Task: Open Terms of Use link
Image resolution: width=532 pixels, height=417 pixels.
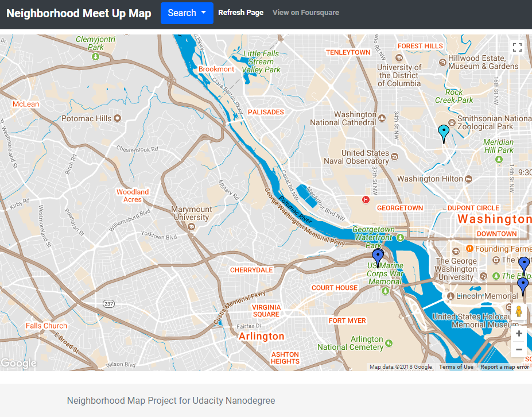Action: (456, 367)
